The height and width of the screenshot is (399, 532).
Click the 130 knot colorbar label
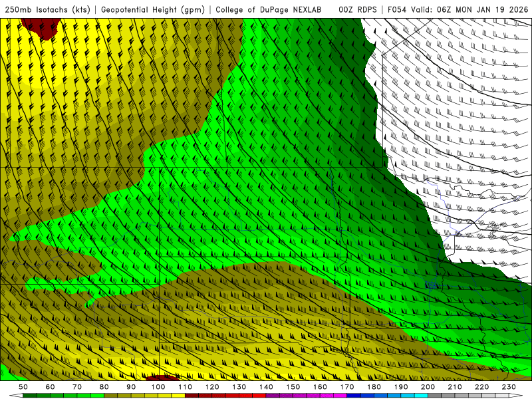pyautogui.click(x=239, y=387)
